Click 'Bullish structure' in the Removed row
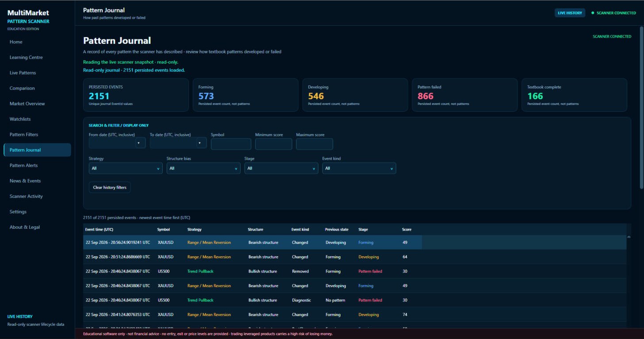This screenshot has width=644, height=339. click(x=263, y=271)
